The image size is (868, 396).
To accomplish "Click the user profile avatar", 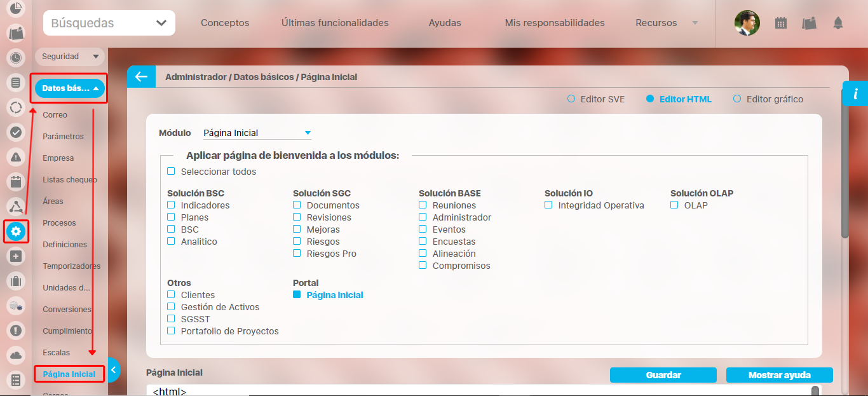I will point(747,23).
